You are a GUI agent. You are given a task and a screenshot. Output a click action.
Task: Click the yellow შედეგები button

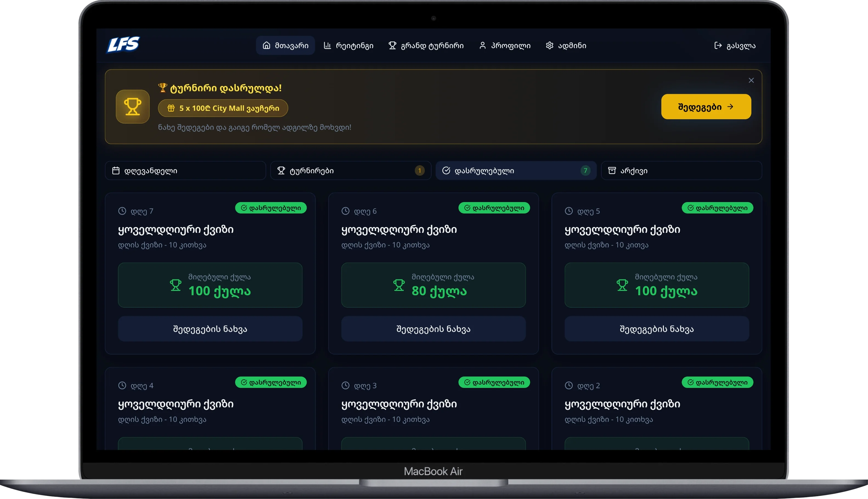tap(706, 106)
